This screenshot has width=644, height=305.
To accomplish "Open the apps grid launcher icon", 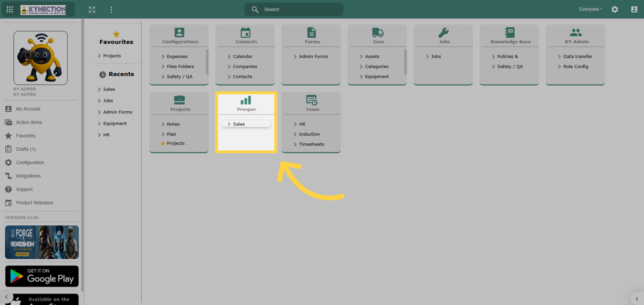I will click(x=10, y=9).
